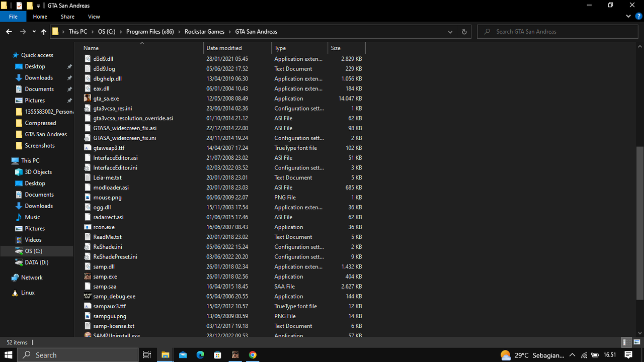The width and height of the screenshot is (644, 362).
Task: Open Music folder under This PC
Action: [x=32, y=217]
